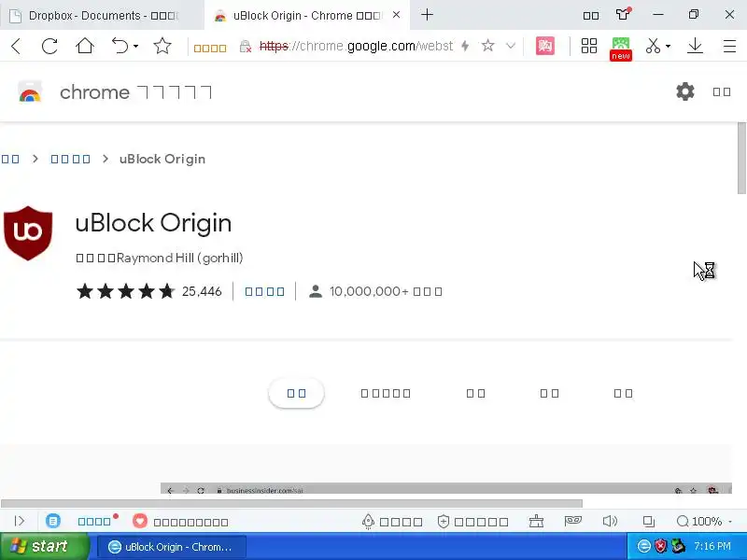The width and height of the screenshot is (747, 560).
Task: Open a new tab with the plus button
Action: point(427,15)
